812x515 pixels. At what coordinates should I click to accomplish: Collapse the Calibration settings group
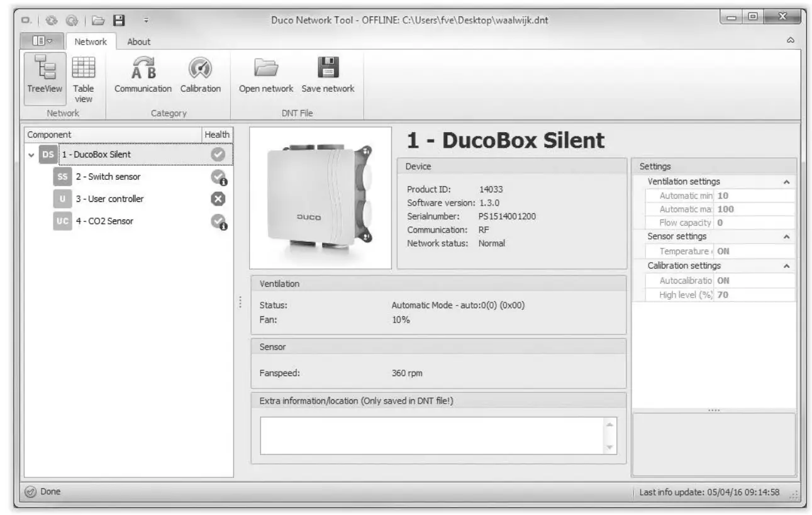tap(786, 267)
